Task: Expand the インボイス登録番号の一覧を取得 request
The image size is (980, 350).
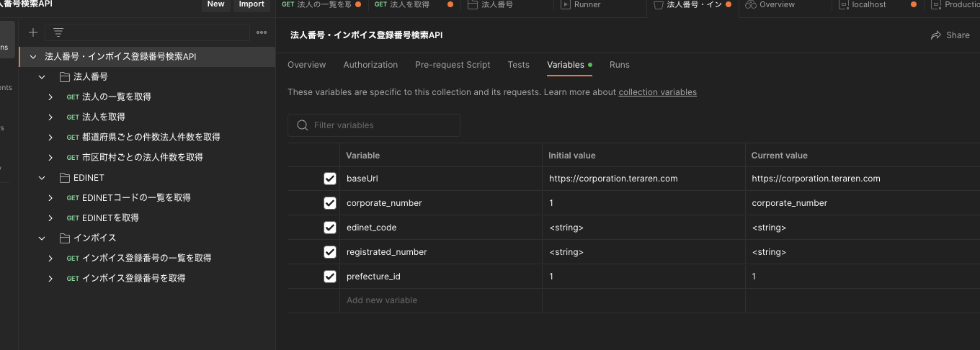Action: pyautogui.click(x=50, y=258)
